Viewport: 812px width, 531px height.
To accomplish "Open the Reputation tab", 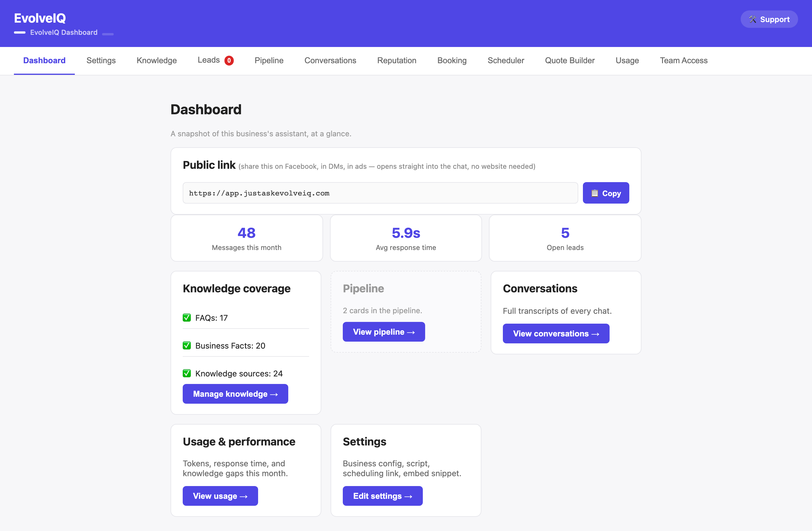I will click(397, 60).
